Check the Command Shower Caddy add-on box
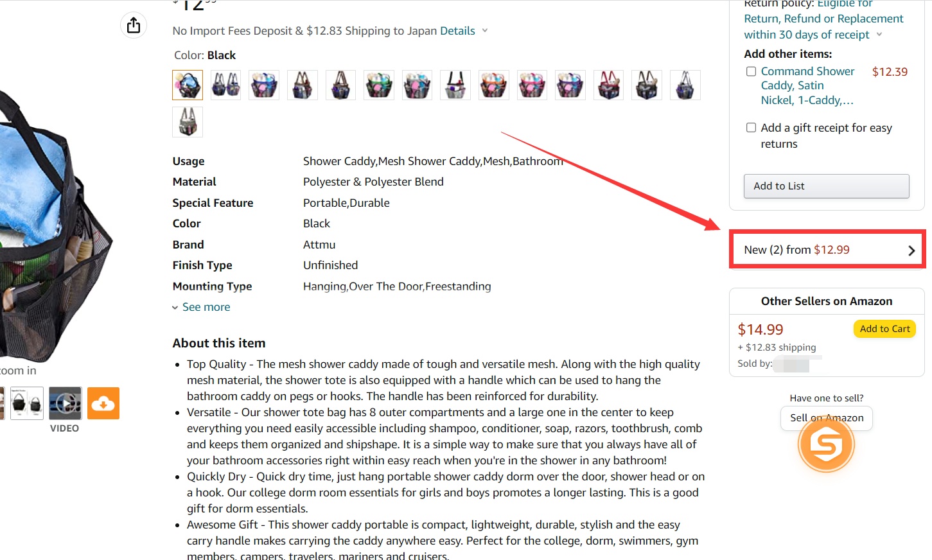Viewport: 932px width, 560px height. pos(751,71)
